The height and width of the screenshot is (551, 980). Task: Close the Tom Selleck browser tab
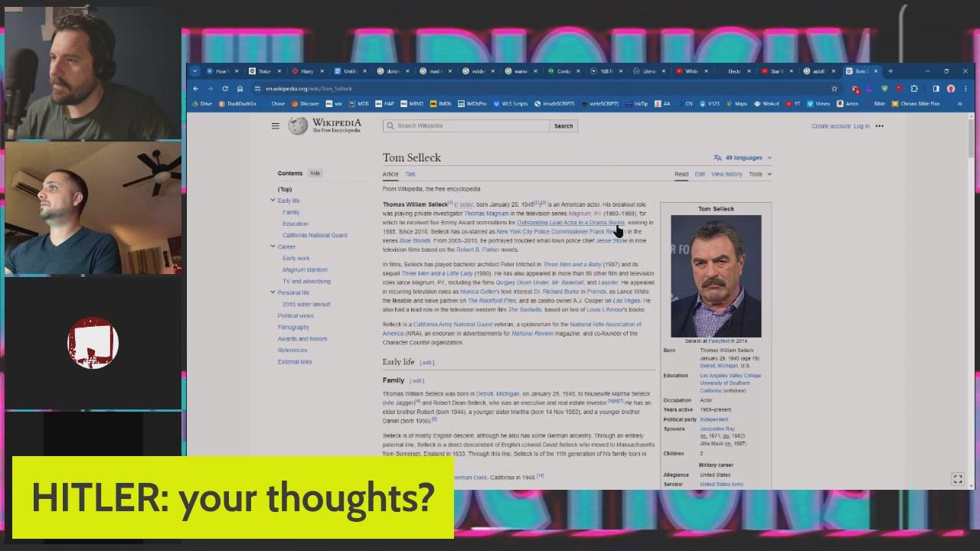pyautogui.click(x=876, y=71)
